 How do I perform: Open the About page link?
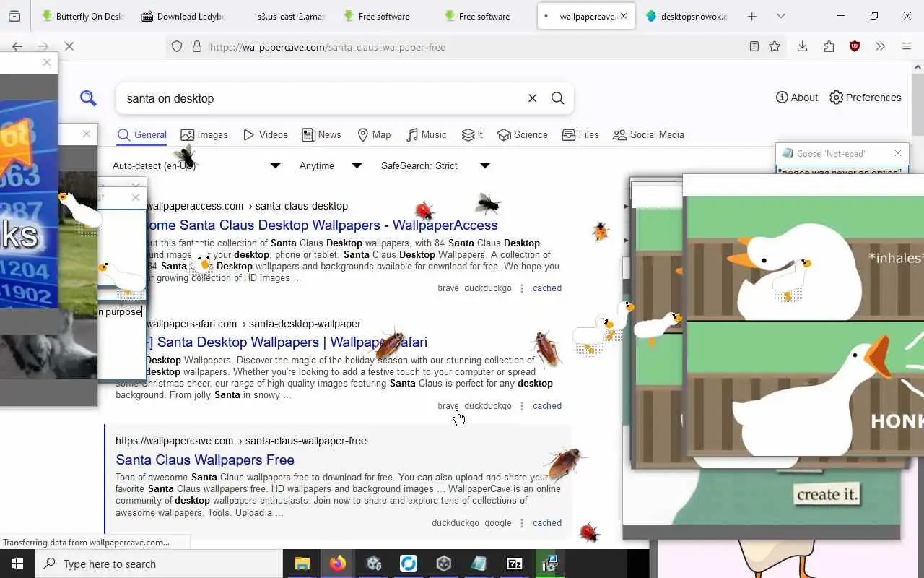pos(797,98)
